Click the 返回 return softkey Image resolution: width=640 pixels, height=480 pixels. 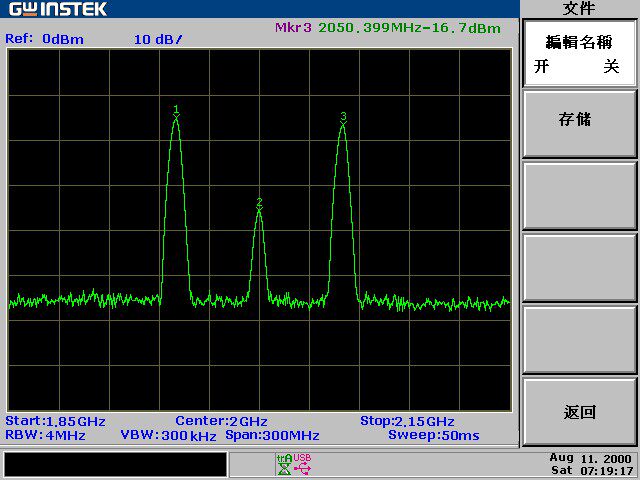click(579, 412)
